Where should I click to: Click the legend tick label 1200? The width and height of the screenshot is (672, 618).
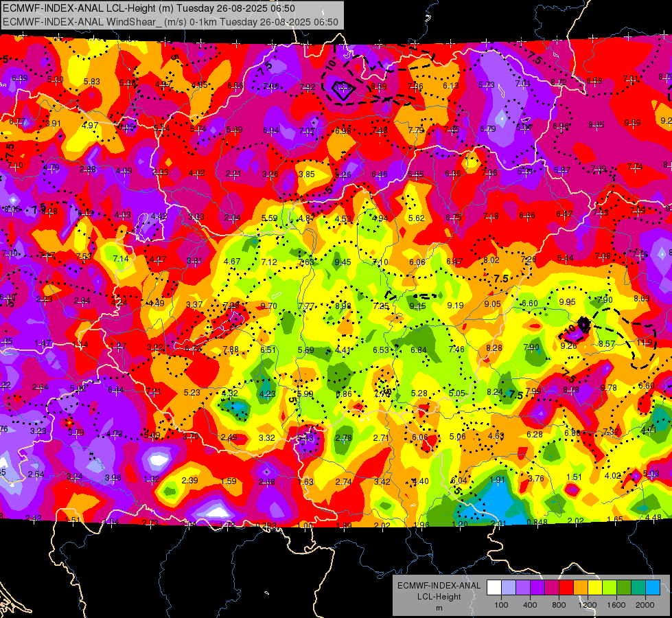coord(588,605)
